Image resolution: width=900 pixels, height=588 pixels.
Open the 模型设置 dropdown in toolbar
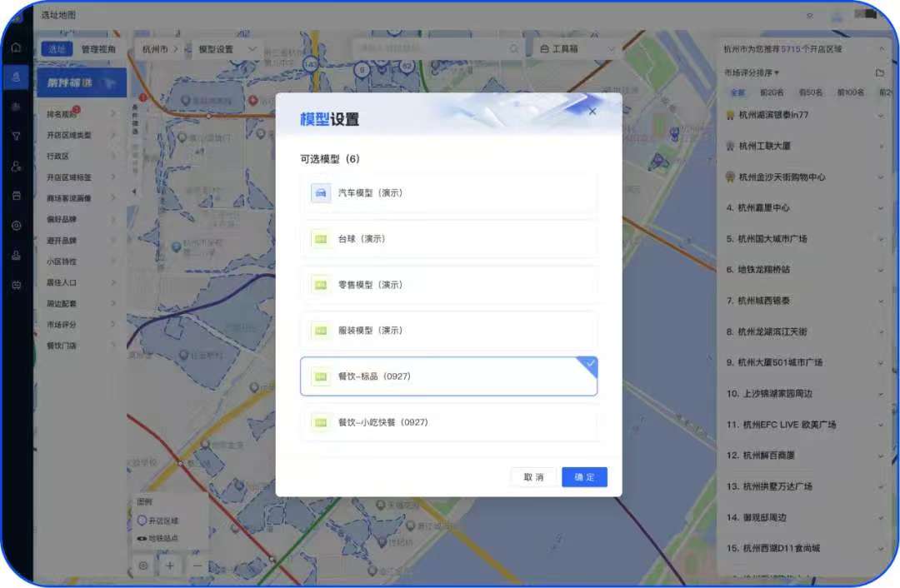tap(227, 49)
